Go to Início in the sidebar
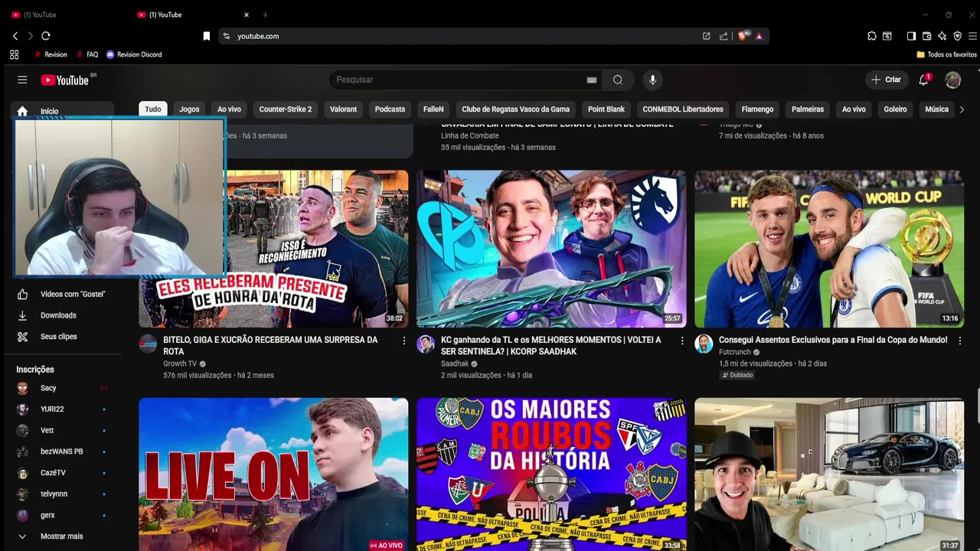 [x=63, y=111]
